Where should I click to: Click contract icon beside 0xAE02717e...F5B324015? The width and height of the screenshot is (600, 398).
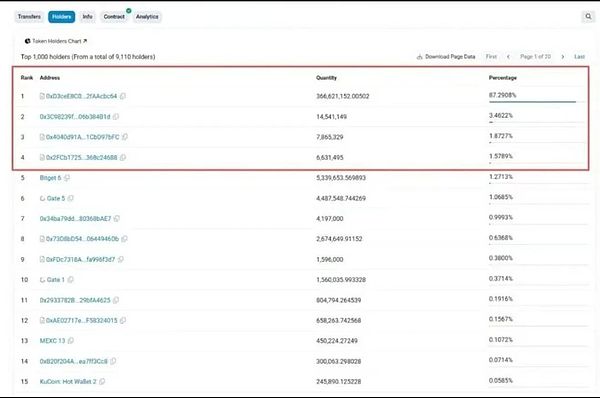[x=42, y=320]
